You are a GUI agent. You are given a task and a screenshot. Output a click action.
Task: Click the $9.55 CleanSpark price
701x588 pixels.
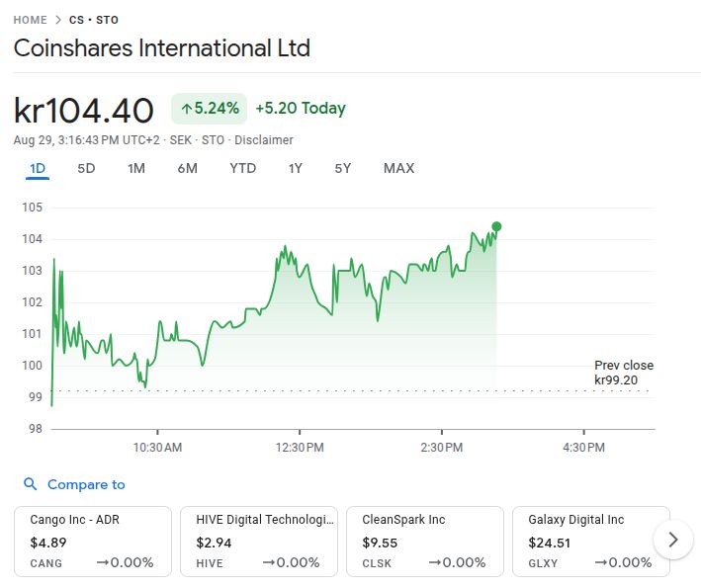click(380, 543)
